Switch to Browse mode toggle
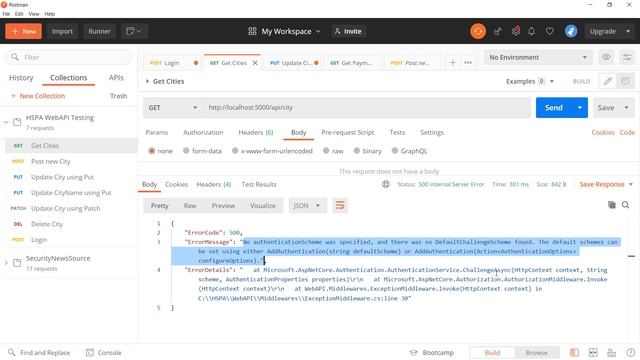640x360 pixels. tap(536, 352)
